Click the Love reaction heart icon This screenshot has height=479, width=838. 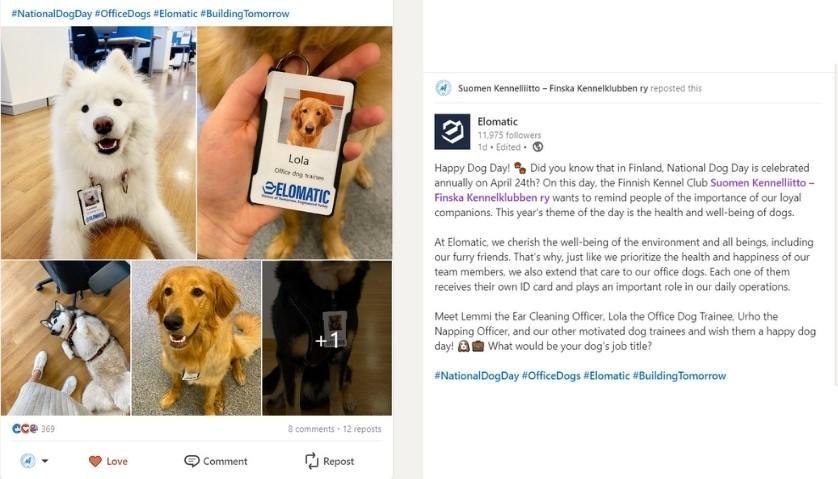click(95, 461)
